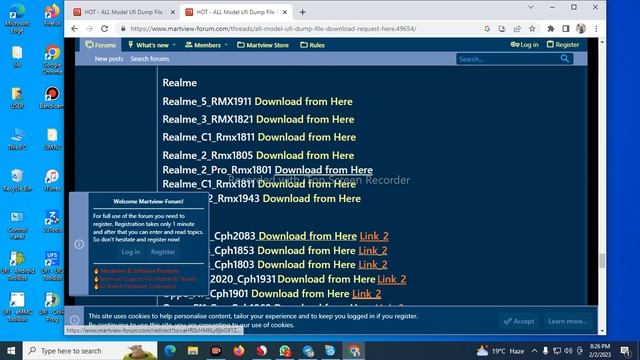Expand Members dropdown arrow
The image size is (640, 360).
tap(226, 45)
